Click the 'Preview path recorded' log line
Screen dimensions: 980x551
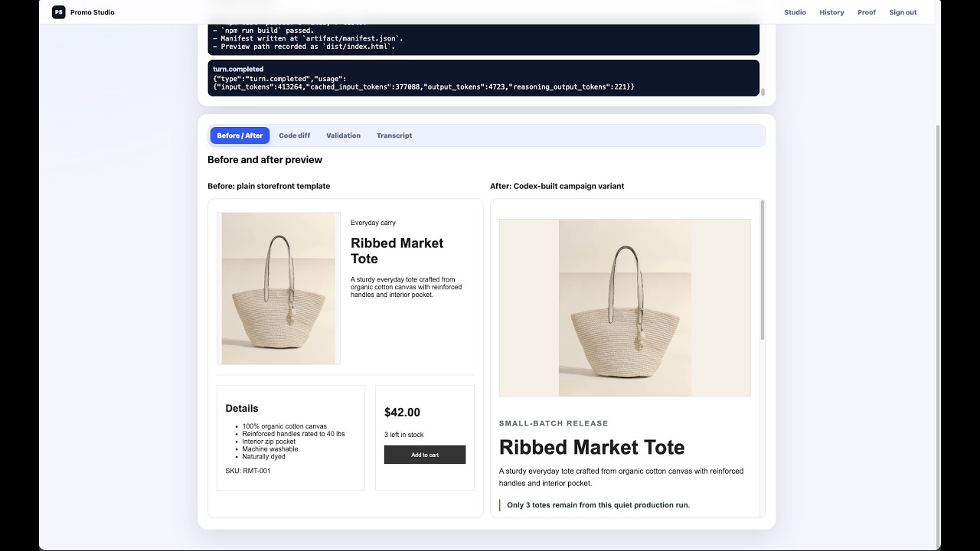(304, 47)
